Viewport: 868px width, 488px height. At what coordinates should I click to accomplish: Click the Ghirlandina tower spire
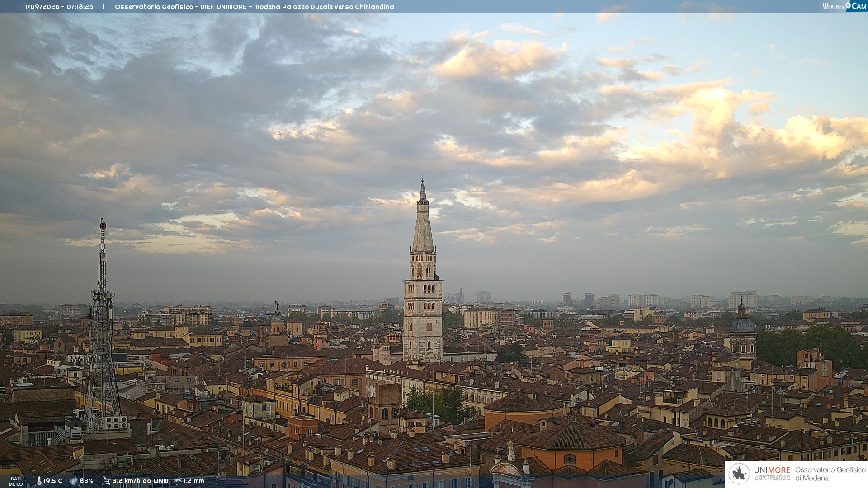point(423,217)
